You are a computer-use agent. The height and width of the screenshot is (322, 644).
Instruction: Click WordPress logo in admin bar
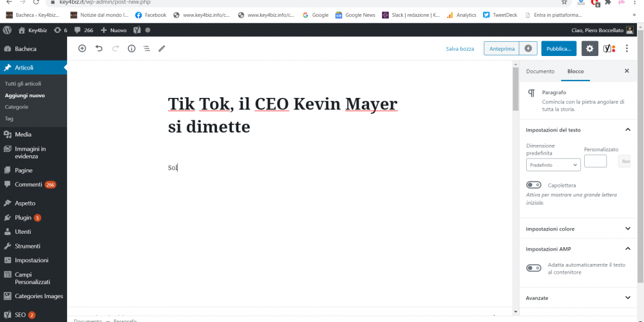(x=7, y=30)
